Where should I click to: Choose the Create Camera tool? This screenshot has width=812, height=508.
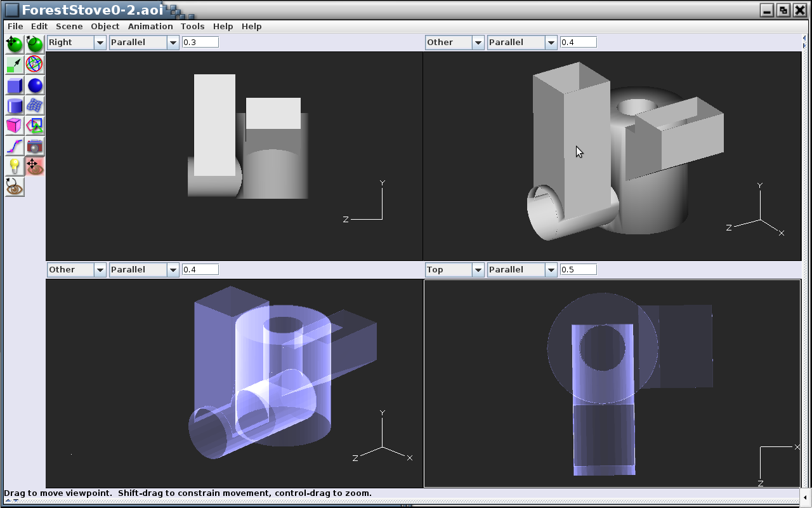click(x=35, y=146)
